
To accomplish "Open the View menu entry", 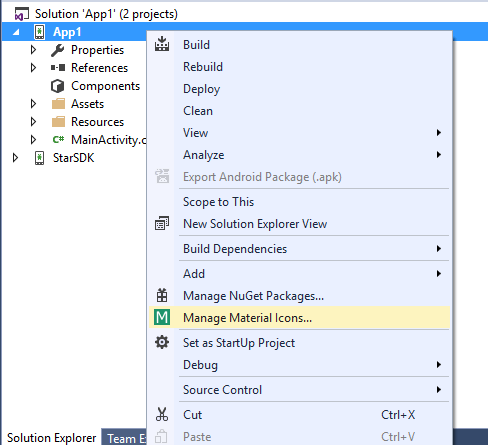I will [299, 133].
